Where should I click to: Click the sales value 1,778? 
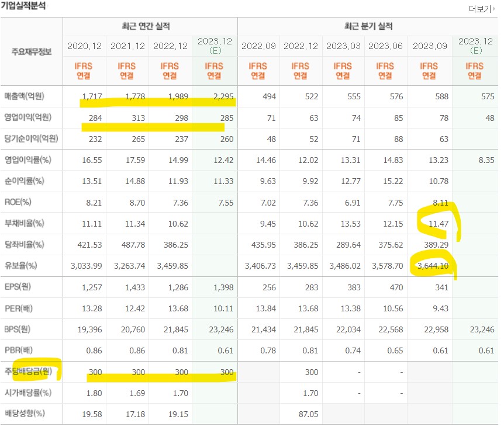point(135,96)
